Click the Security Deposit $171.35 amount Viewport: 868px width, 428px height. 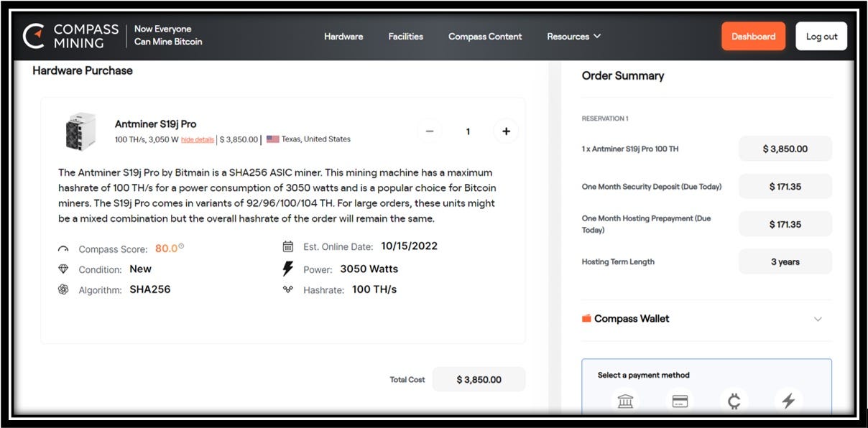click(785, 186)
